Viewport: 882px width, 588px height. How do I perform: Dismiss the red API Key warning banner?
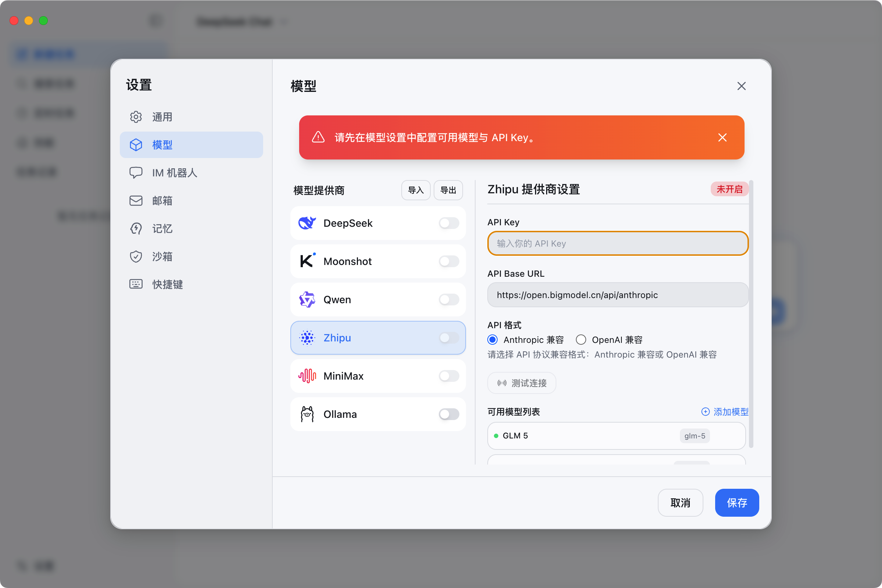click(722, 137)
